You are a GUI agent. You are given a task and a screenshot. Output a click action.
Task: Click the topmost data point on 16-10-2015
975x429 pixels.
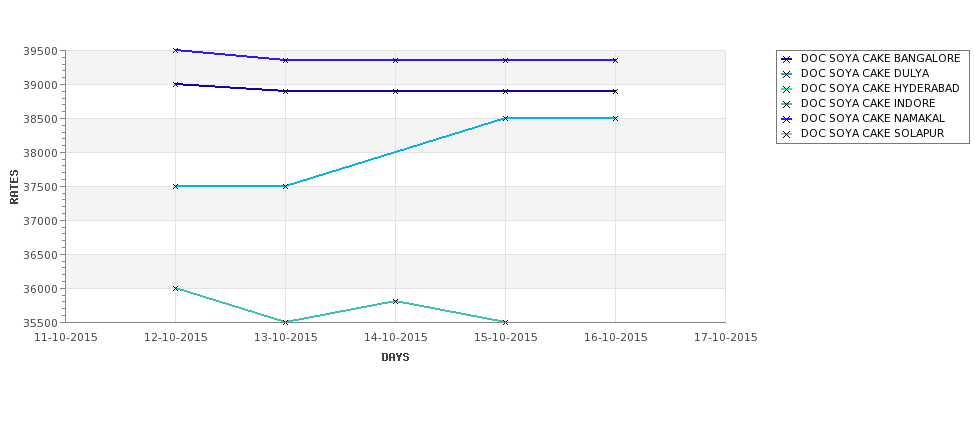(x=616, y=60)
